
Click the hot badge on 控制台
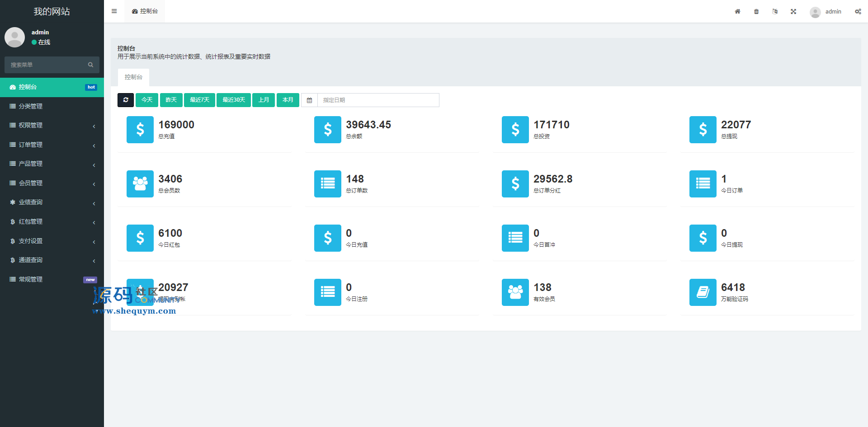[x=91, y=87]
